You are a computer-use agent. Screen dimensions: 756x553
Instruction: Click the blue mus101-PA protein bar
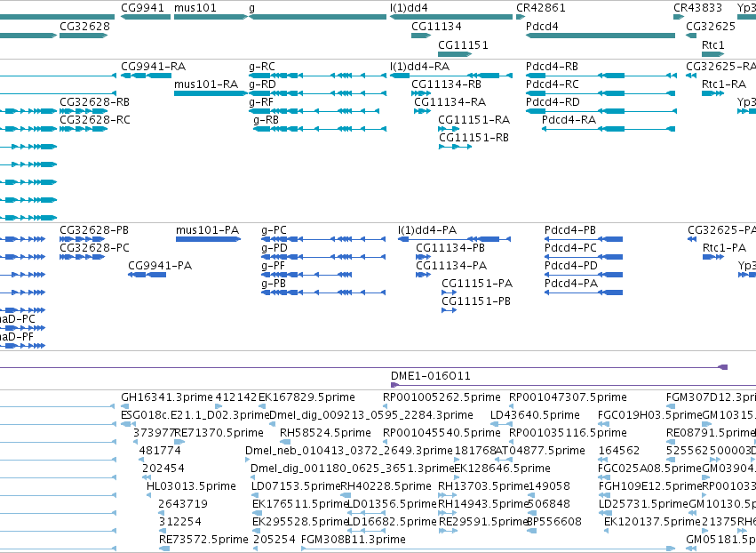click(x=208, y=239)
